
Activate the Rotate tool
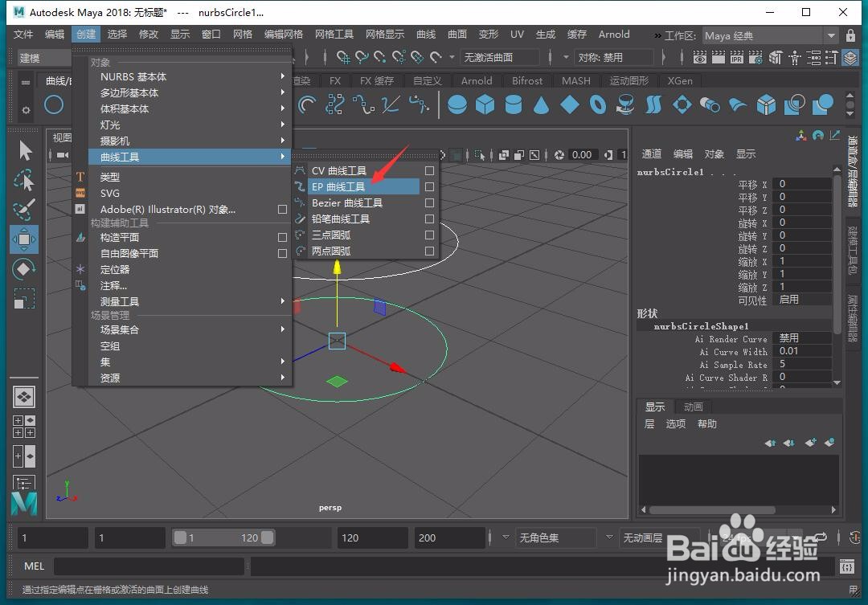pyautogui.click(x=24, y=269)
